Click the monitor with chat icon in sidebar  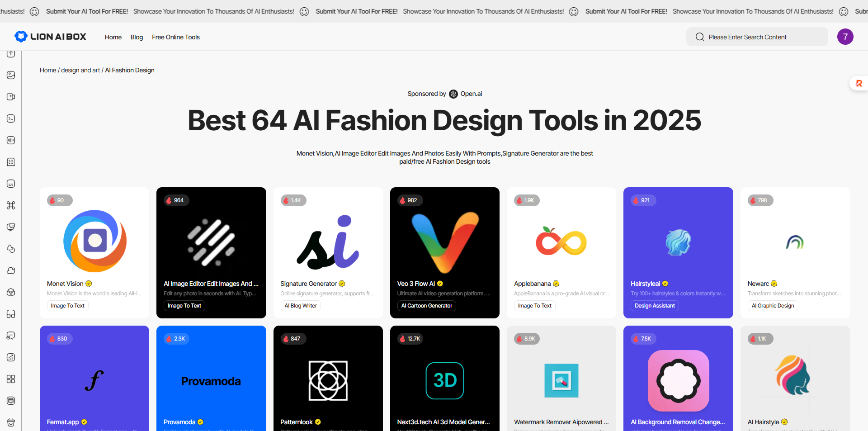[11, 227]
